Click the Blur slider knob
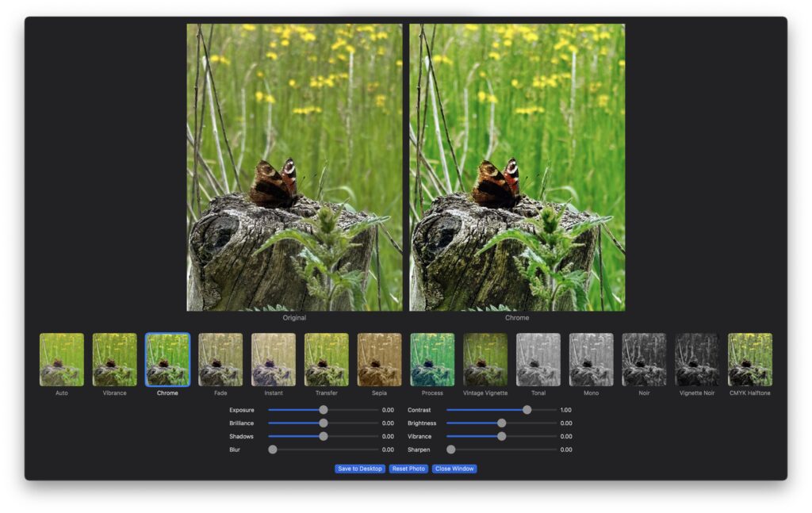 pyautogui.click(x=273, y=450)
